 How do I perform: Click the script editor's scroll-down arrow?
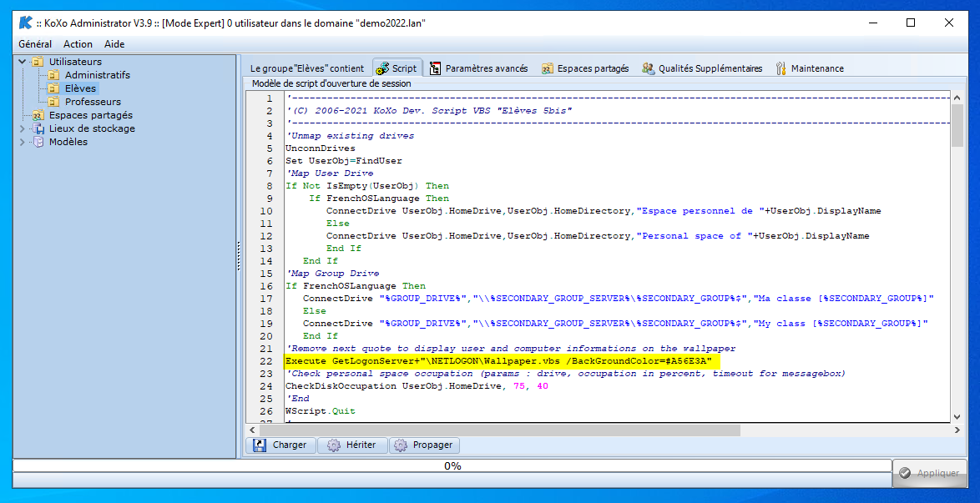957,417
